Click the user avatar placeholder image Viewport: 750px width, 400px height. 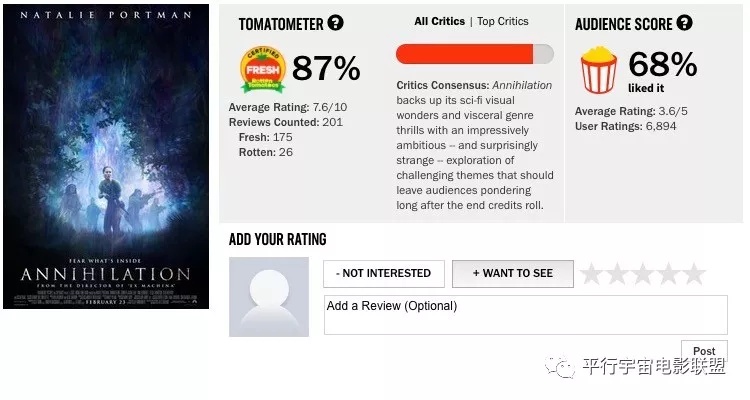269,297
